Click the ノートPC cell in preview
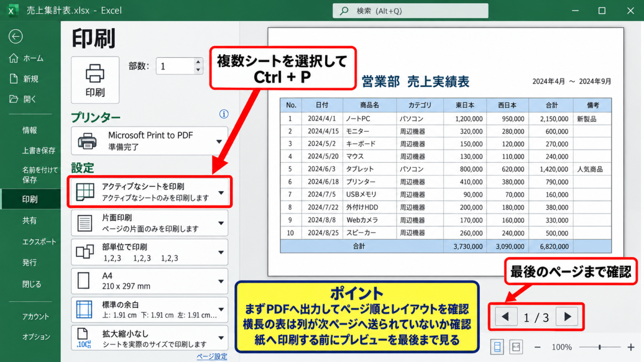The height and width of the screenshot is (362, 644). pos(369,119)
